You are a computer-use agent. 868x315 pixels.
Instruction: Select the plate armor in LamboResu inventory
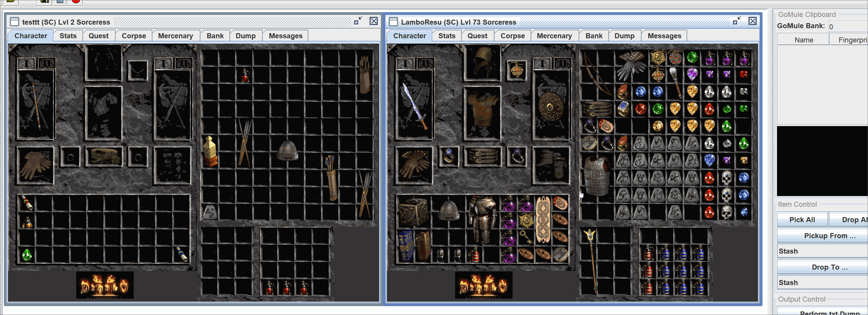tap(483, 219)
